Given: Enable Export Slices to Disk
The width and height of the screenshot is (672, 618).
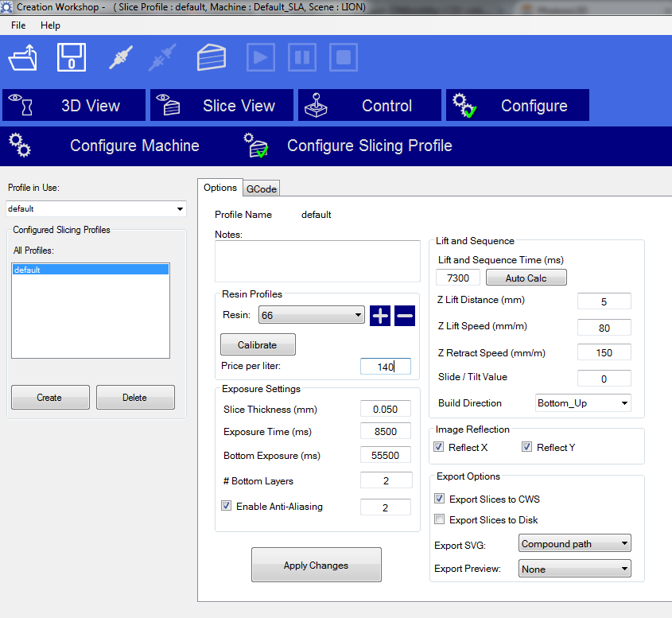Looking at the screenshot, I should tap(439, 519).
